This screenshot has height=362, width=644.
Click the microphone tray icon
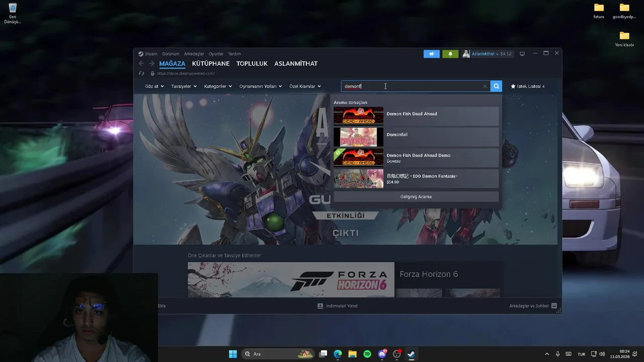point(557,354)
